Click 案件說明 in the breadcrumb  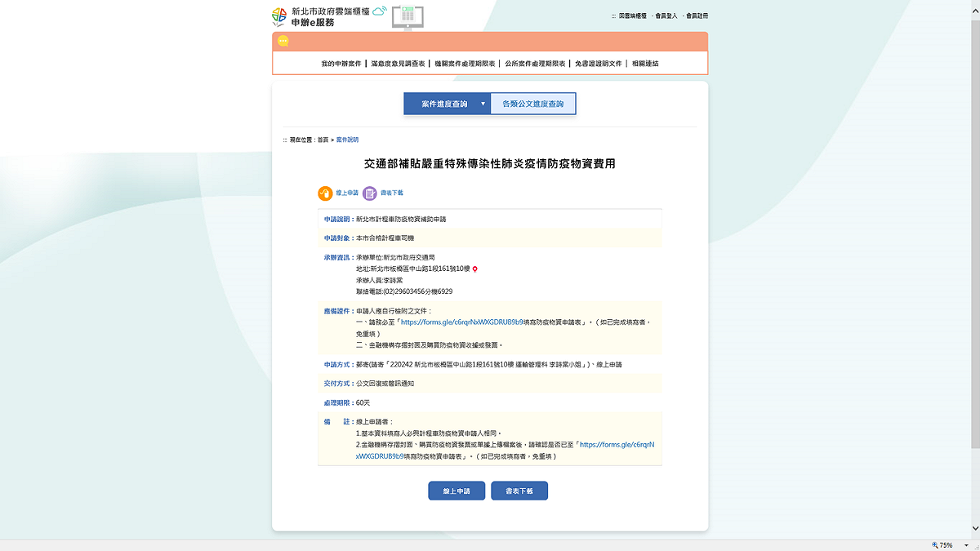coord(347,140)
